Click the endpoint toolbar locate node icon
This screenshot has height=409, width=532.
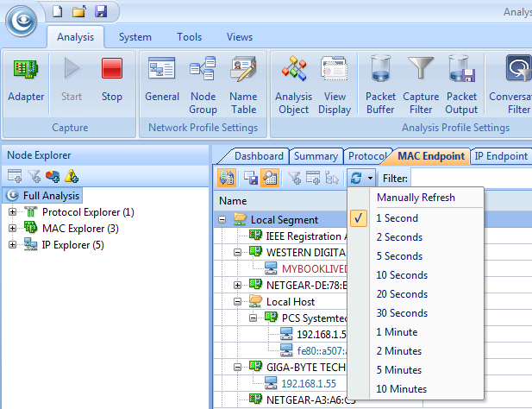(x=331, y=178)
